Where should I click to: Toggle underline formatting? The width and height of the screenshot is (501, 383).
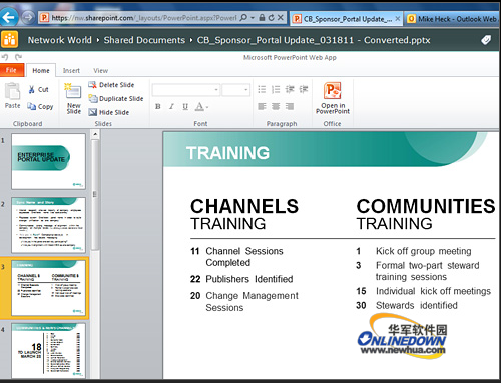pyautogui.click(x=185, y=107)
